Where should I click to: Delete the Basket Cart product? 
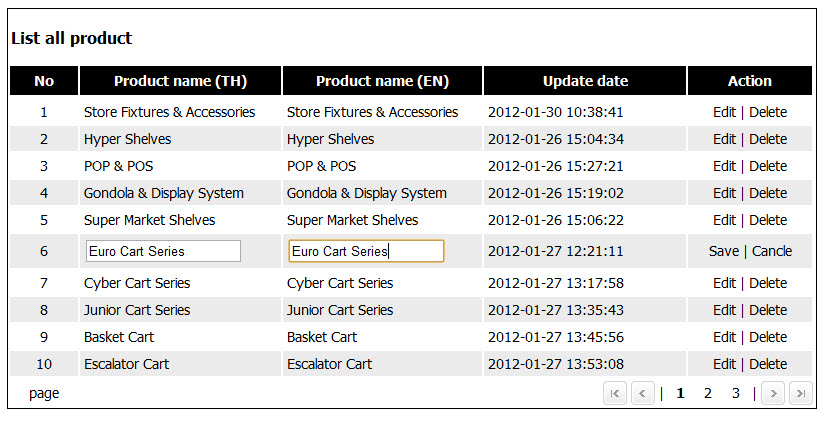tap(768, 337)
